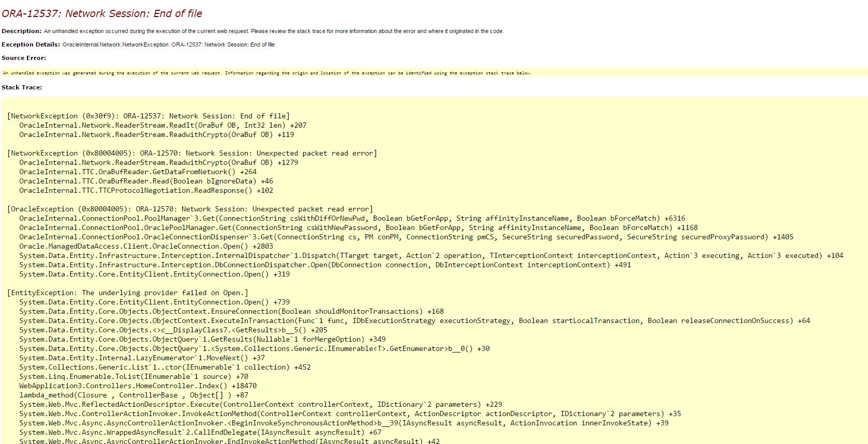This screenshot has height=444, width=868.
Task: Click the 'Description:' label
Action: (21, 31)
